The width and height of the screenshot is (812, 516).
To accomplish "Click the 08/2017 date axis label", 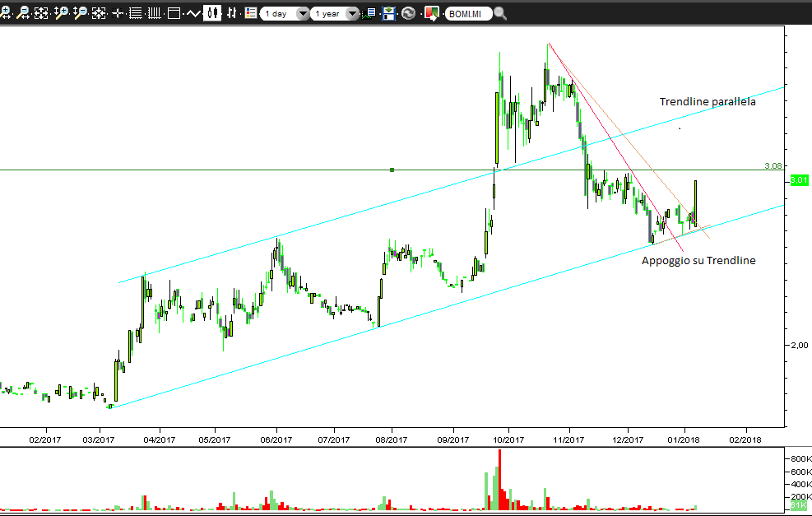I will coord(392,439).
